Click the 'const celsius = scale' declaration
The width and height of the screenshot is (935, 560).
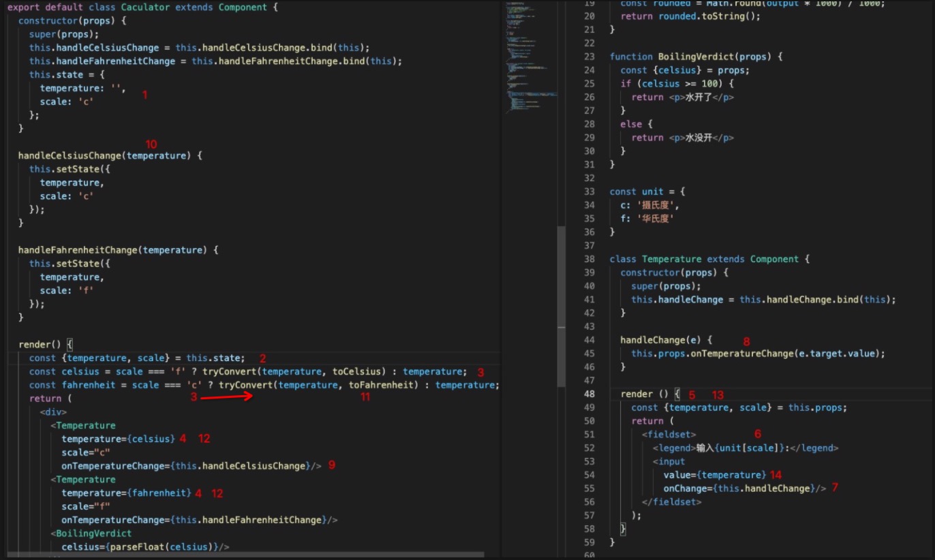coord(248,371)
